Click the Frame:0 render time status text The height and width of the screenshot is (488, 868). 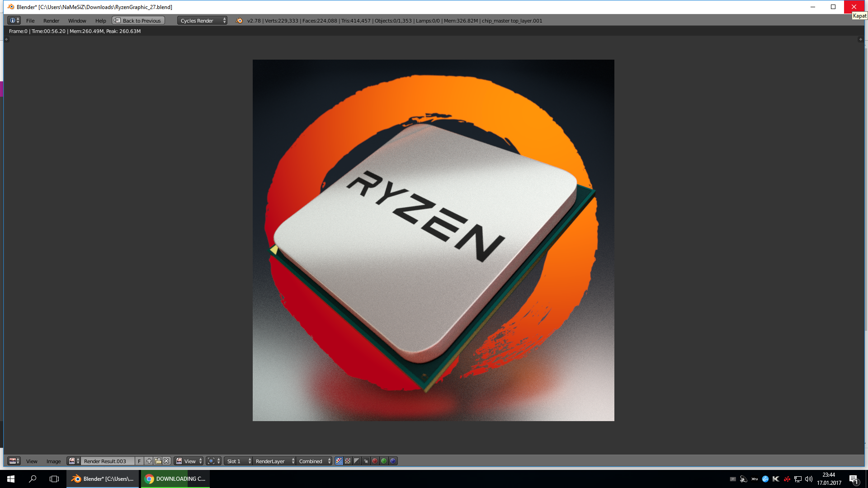tap(75, 31)
